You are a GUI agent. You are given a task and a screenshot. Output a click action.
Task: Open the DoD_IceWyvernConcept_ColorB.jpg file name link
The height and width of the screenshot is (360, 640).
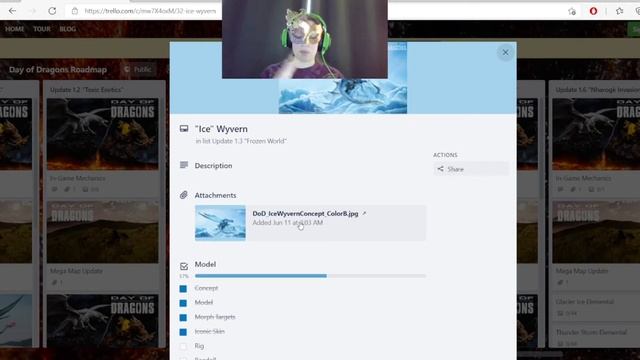point(305,213)
